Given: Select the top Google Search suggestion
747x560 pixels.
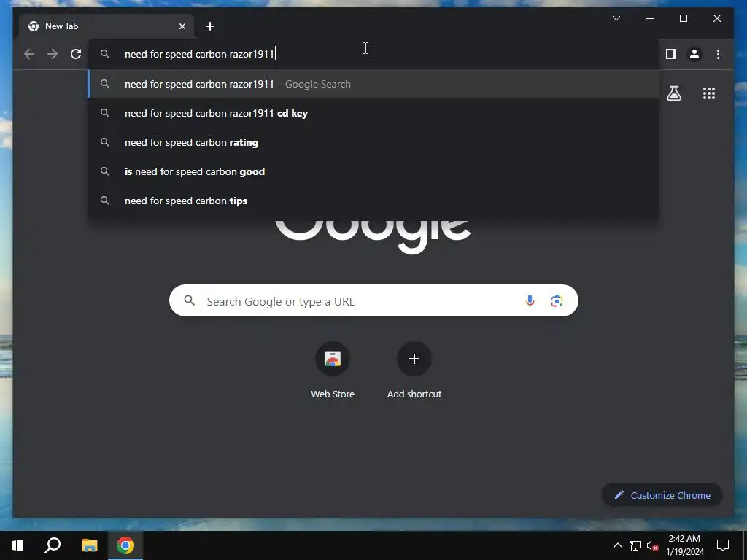Looking at the screenshot, I should (373, 84).
